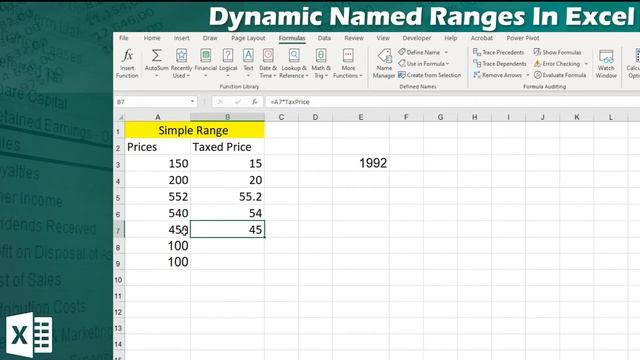Open the Watch Window

(606, 63)
